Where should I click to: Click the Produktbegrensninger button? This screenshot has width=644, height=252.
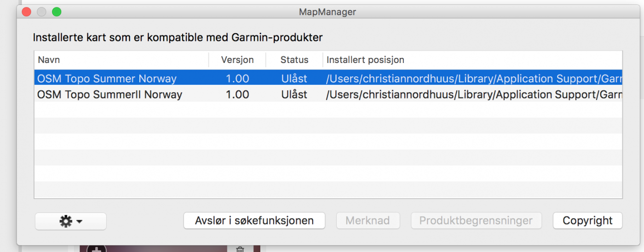[x=476, y=221]
